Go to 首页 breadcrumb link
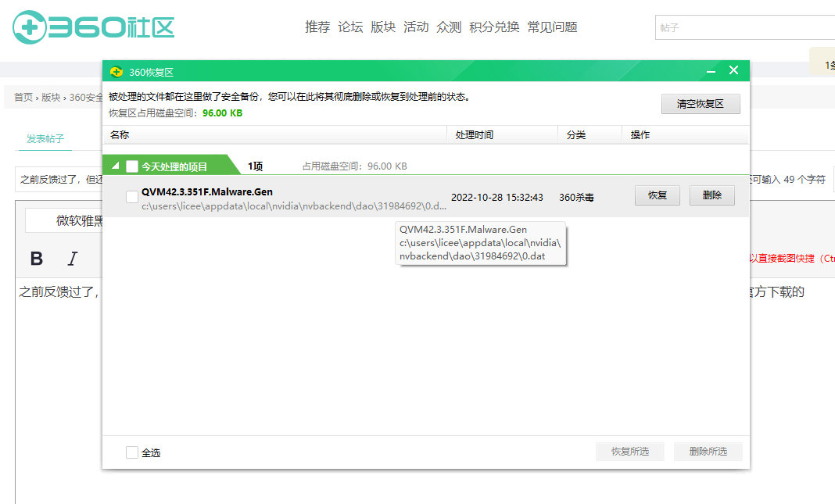This screenshot has height=504, width=835. click(23, 98)
